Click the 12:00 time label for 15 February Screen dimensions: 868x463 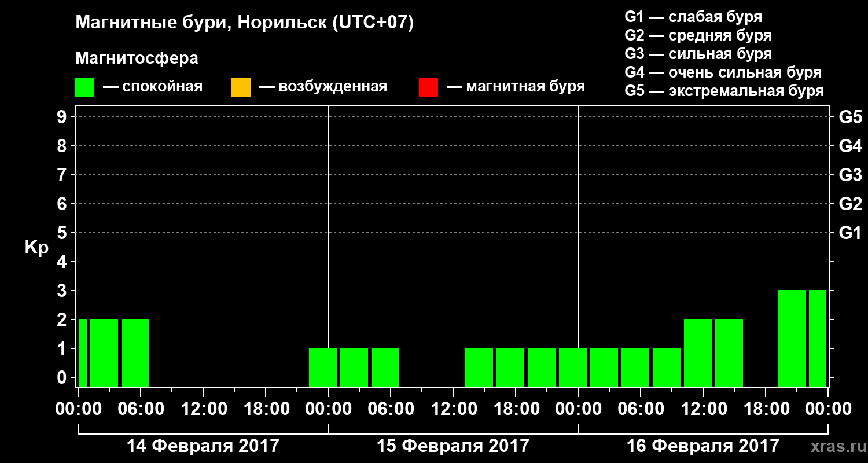pyautogui.click(x=453, y=409)
